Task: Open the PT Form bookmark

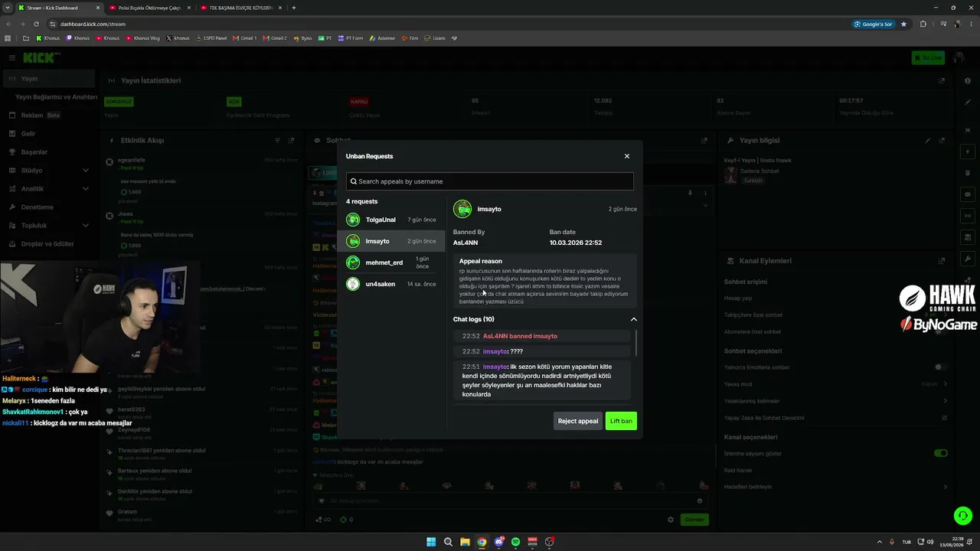Action: click(x=351, y=37)
